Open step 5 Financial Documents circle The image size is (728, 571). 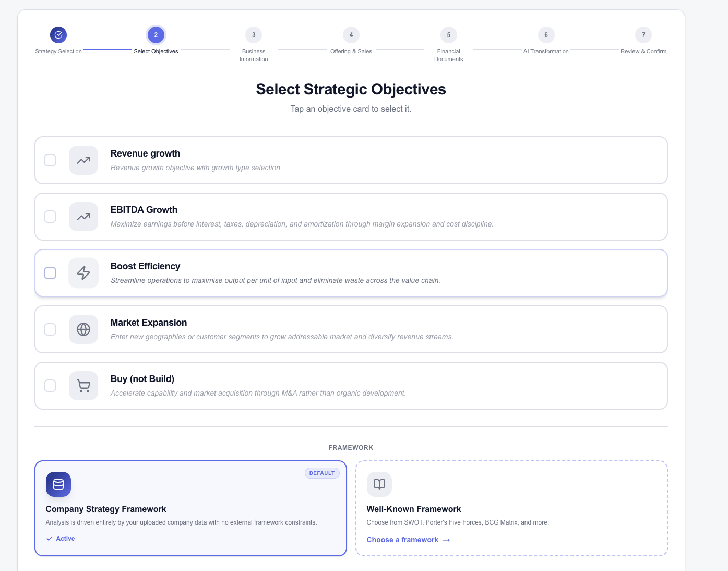pyautogui.click(x=449, y=35)
